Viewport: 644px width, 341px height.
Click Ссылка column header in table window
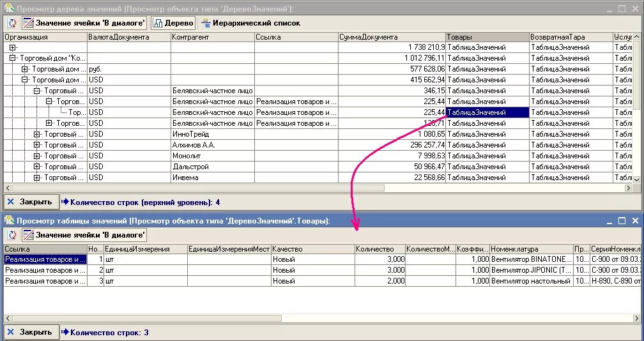(x=45, y=249)
